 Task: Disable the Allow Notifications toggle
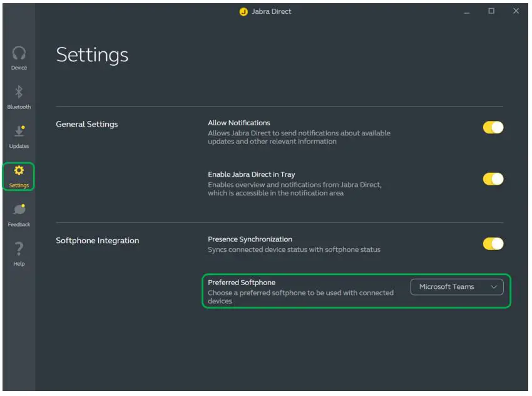[493, 127]
